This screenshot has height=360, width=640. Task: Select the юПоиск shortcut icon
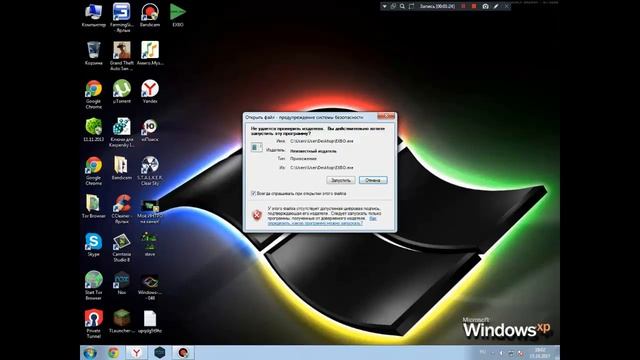pos(150,130)
